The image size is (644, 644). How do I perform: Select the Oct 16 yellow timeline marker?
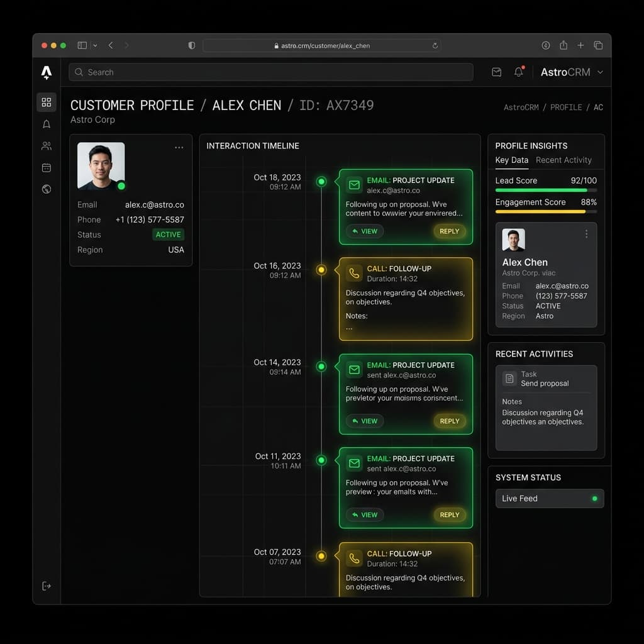(321, 270)
